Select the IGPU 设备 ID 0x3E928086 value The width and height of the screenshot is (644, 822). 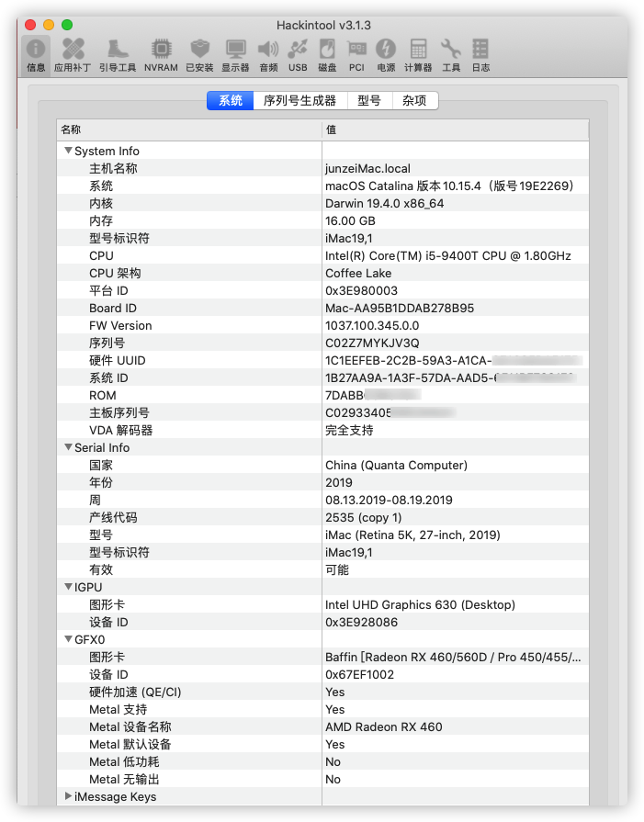coord(361,622)
